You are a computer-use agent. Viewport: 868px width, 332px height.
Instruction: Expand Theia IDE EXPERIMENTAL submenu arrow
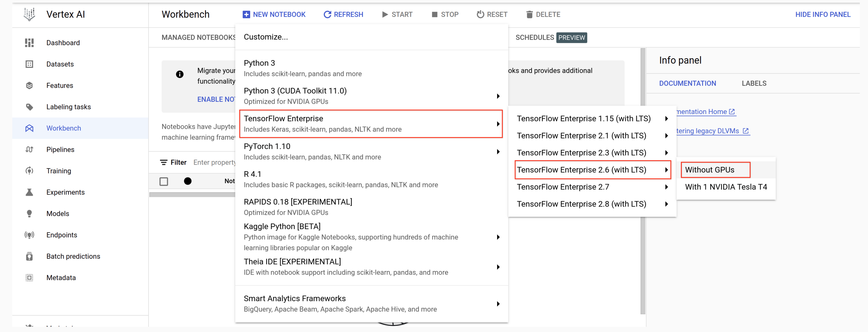point(498,267)
